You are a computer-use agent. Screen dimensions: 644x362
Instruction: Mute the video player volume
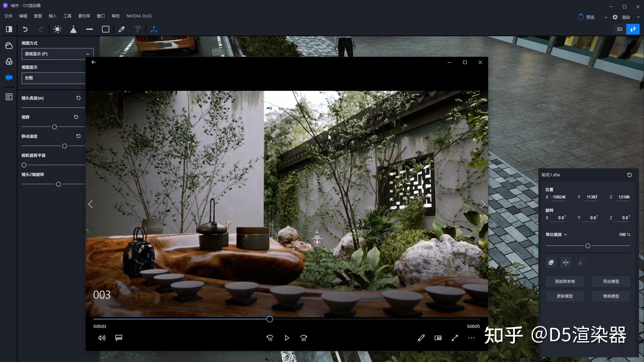(x=102, y=338)
